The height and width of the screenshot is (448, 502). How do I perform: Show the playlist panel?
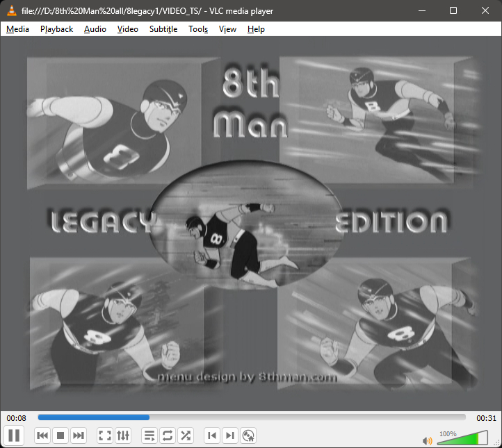pyautogui.click(x=149, y=435)
